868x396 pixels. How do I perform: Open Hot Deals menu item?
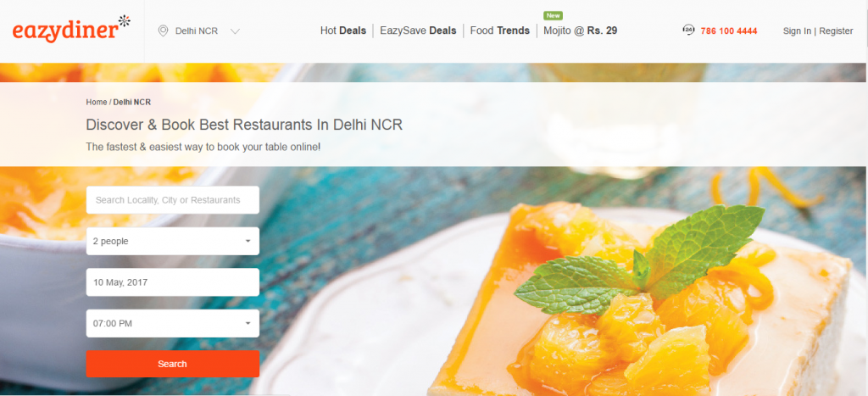(343, 31)
